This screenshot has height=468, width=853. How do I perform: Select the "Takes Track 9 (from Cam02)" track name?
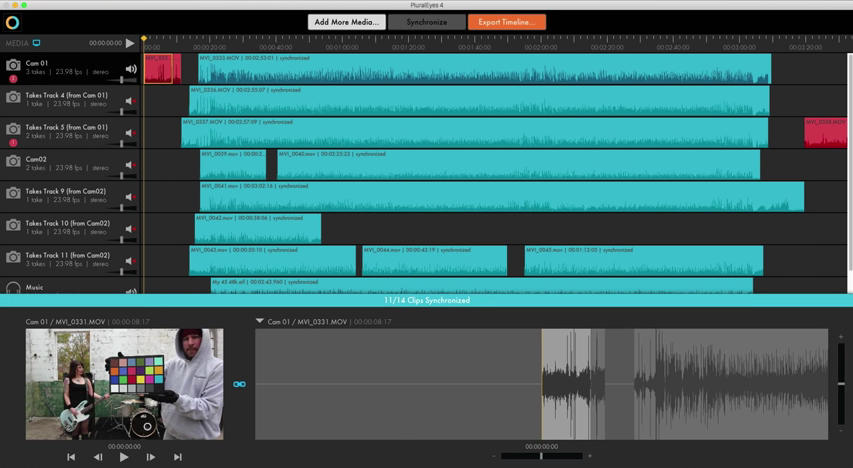(x=66, y=191)
